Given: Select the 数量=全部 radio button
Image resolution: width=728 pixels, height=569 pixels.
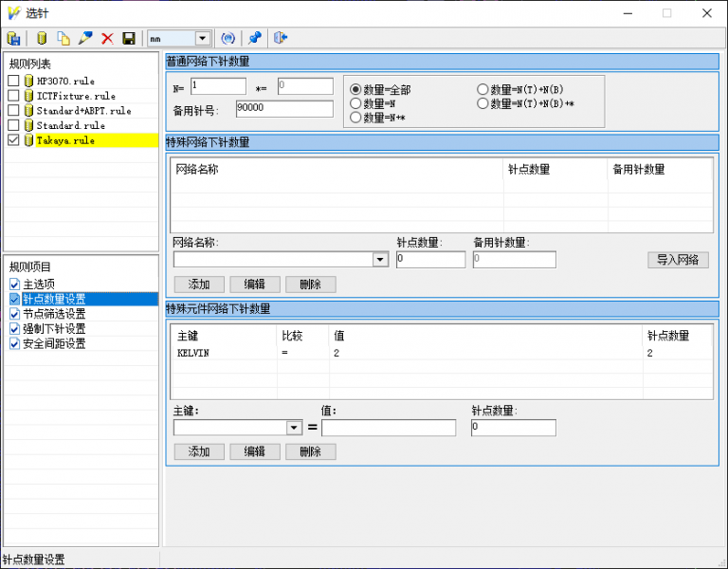Looking at the screenshot, I should click(x=355, y=89).
